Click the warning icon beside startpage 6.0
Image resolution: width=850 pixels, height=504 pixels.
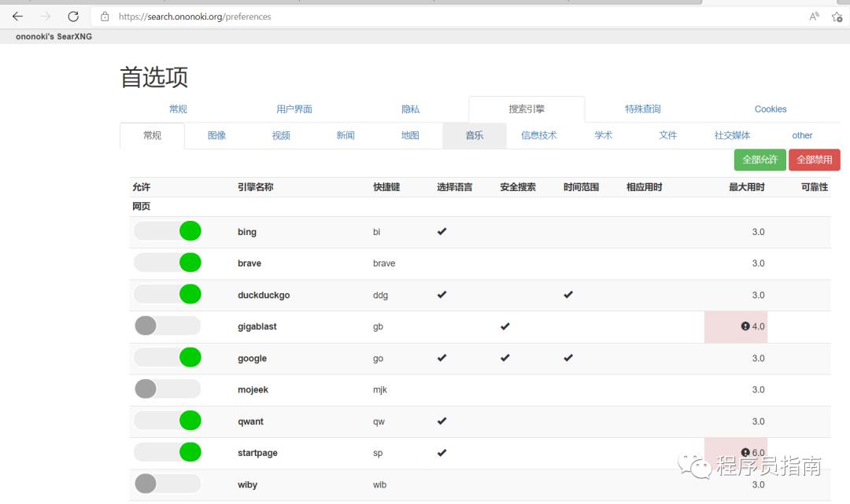pyautogui.click(x=745, y=452)
